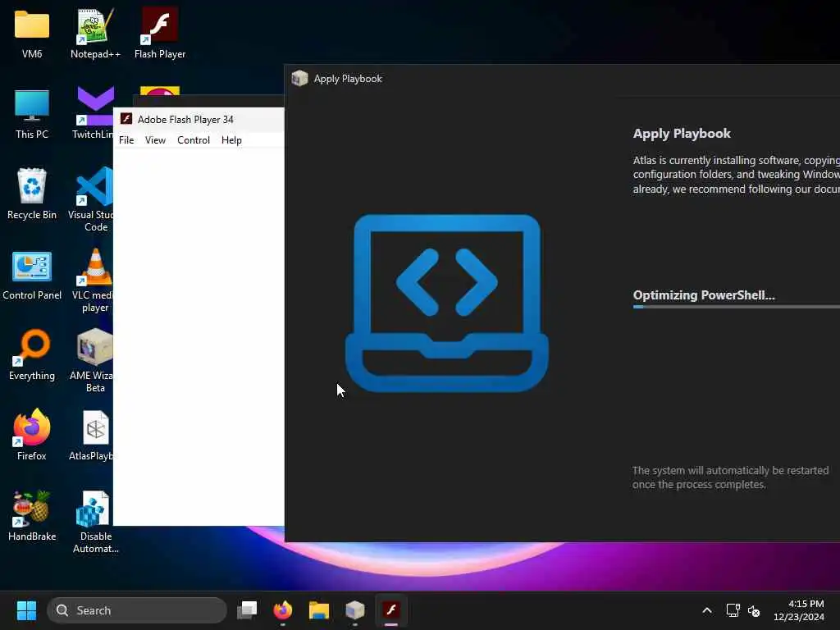Click the Apply Playbook window title icon

(299, 78)
